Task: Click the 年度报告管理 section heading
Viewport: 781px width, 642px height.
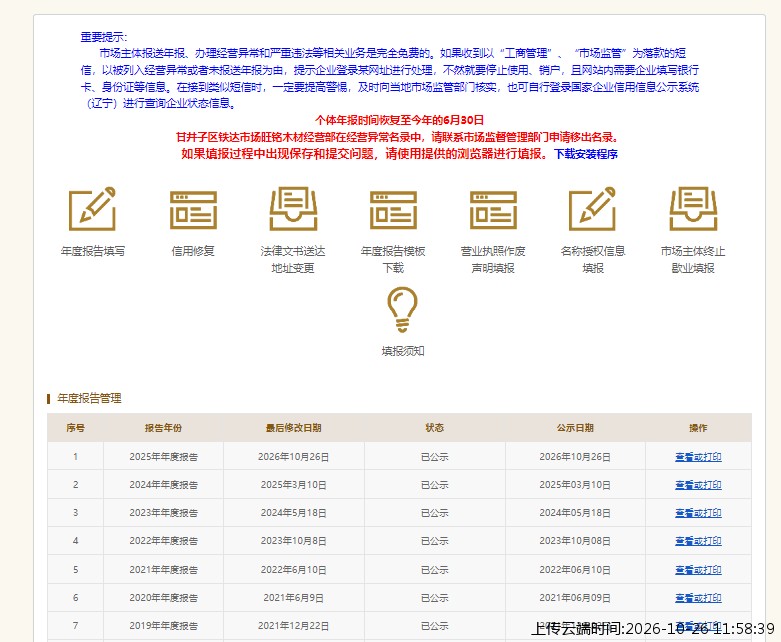Action: pyautogui.click(x=89, y=398)
